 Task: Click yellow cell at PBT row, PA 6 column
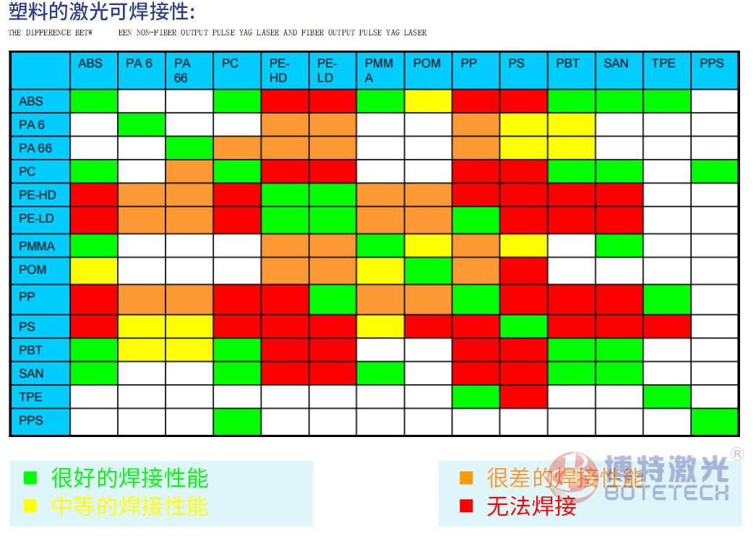click(x=142, y=350)
